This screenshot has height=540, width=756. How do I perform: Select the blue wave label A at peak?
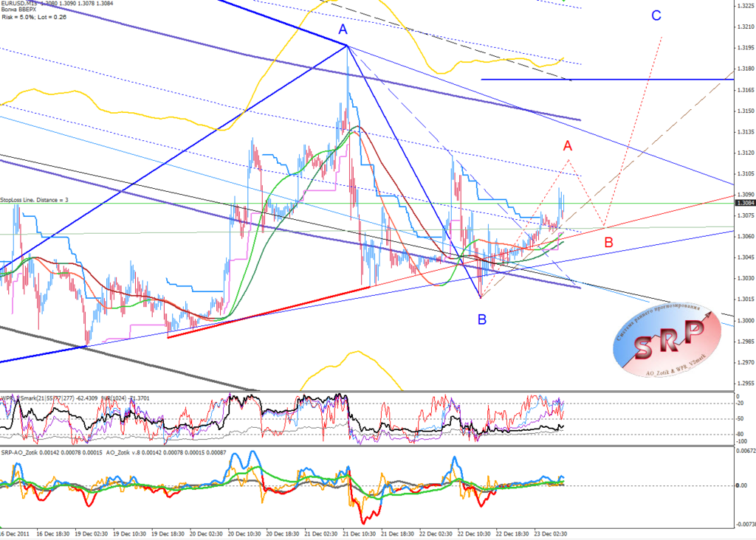343,30
